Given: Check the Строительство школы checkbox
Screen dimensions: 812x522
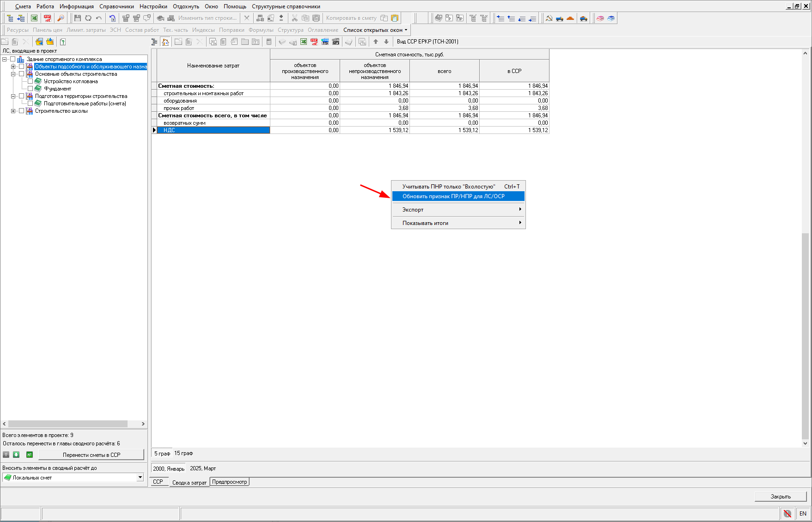Looking at the screenshot, I should tap(22, 111).
